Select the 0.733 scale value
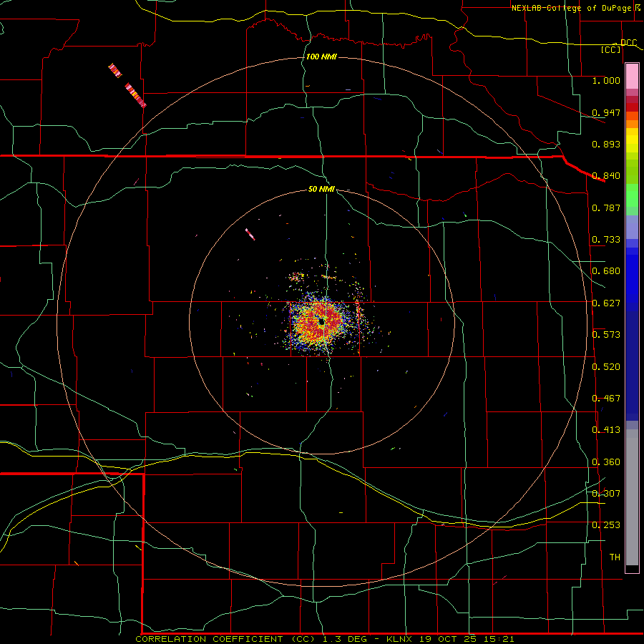Image resolution: width=644 pixels, height=644 pixels. (606, 240)
